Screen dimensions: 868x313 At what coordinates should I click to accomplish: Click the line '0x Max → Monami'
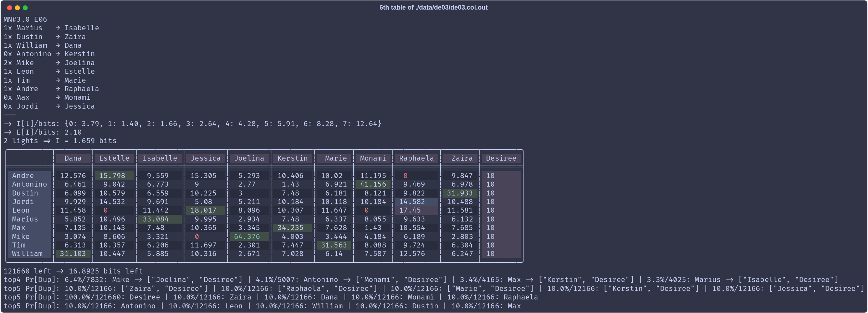coord(47,97)
